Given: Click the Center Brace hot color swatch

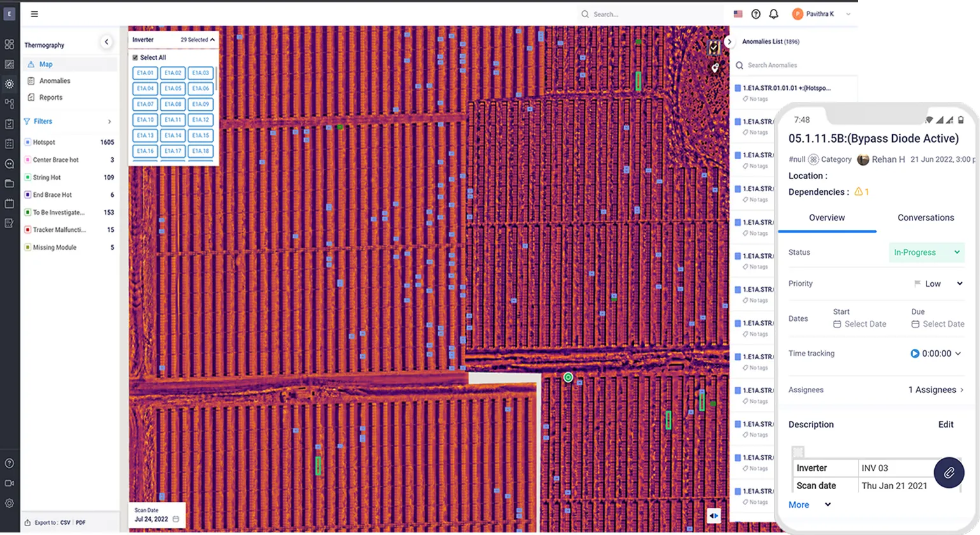Looking at the screenshot, I should [27, 160].
